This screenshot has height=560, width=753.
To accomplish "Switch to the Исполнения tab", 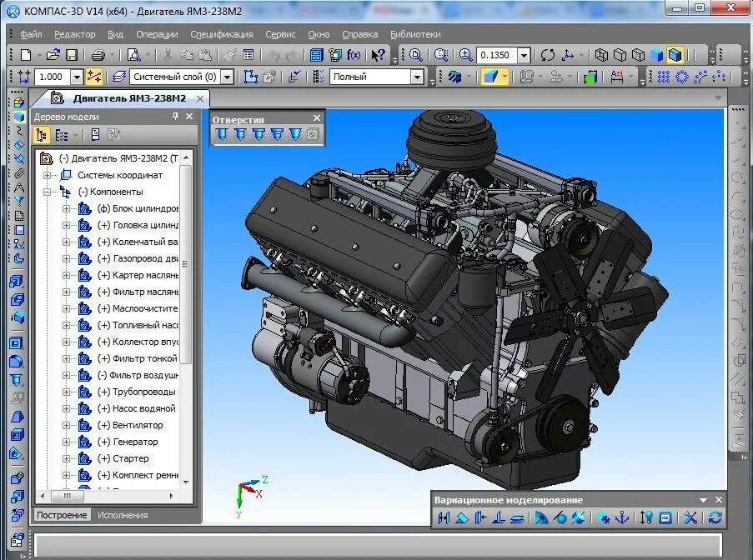I will pos(123,515).
